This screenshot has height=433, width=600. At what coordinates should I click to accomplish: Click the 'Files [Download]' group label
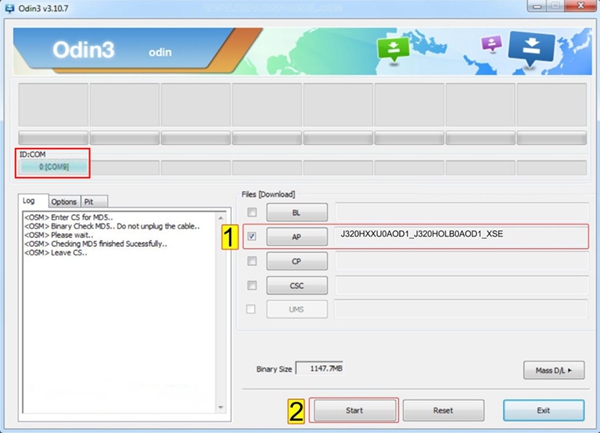coord(268,194)
